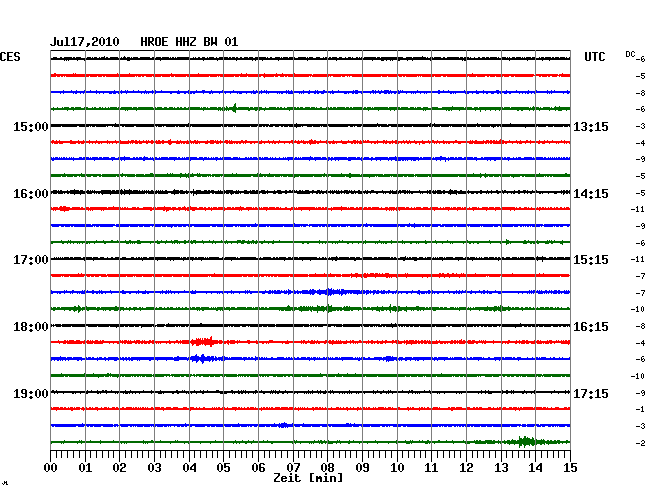Click the "03" minute tick label
Screen dimensions: 650x494
point(155,468)
